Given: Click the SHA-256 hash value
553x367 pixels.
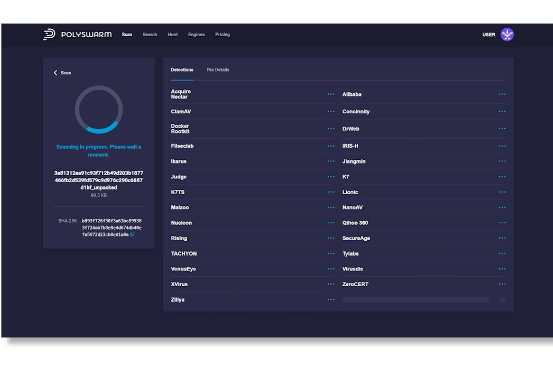Looking at the screenshot, I should point(111,227).
